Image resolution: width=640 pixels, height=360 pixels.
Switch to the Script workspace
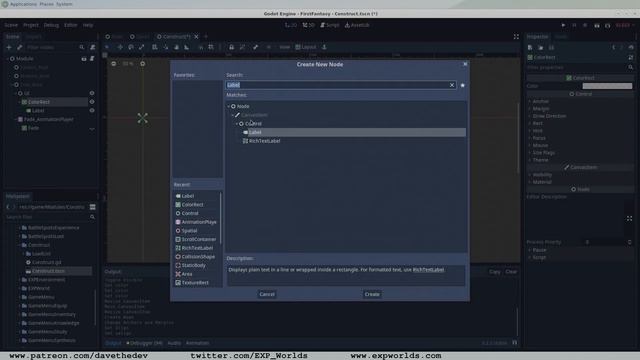click(x=330, y=25)
